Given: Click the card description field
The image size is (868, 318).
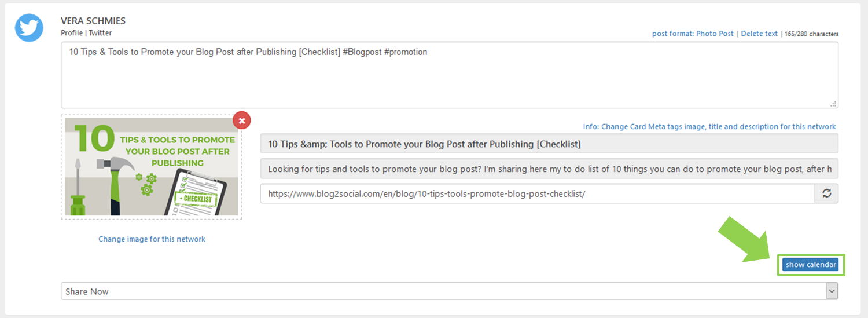Looking at the screenshot, I should pos(549,169).
